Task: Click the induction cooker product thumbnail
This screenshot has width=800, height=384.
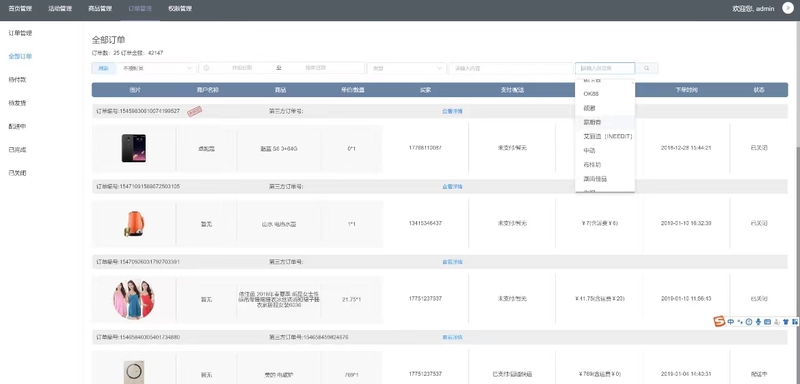Action: click(134, 372)
